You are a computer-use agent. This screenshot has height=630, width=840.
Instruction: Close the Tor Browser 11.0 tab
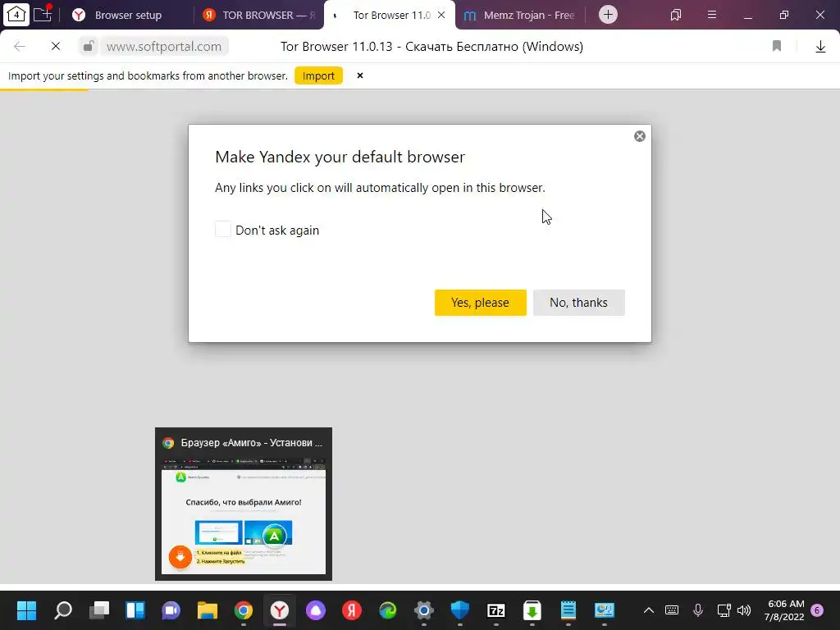(x=441, y=15)
